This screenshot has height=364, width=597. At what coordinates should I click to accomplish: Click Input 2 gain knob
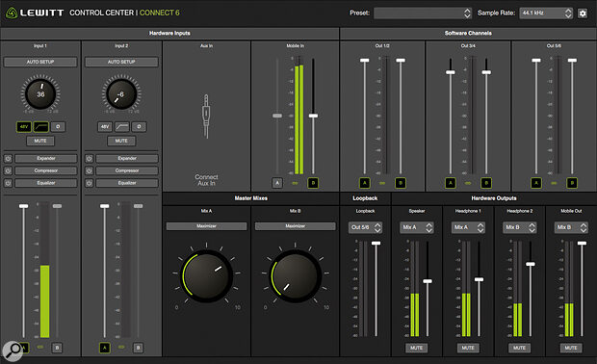(x=121, y=93)
